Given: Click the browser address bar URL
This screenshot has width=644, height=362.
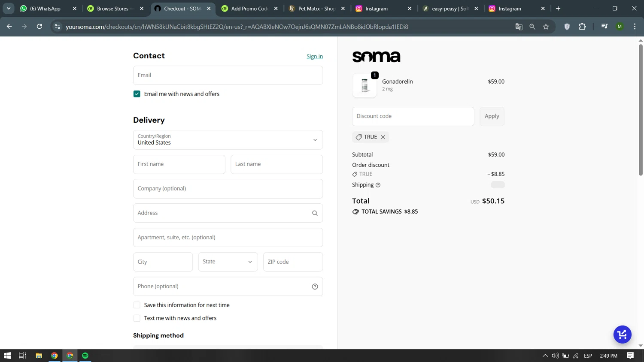Looking at the screenshot, I should click(237, 27).
